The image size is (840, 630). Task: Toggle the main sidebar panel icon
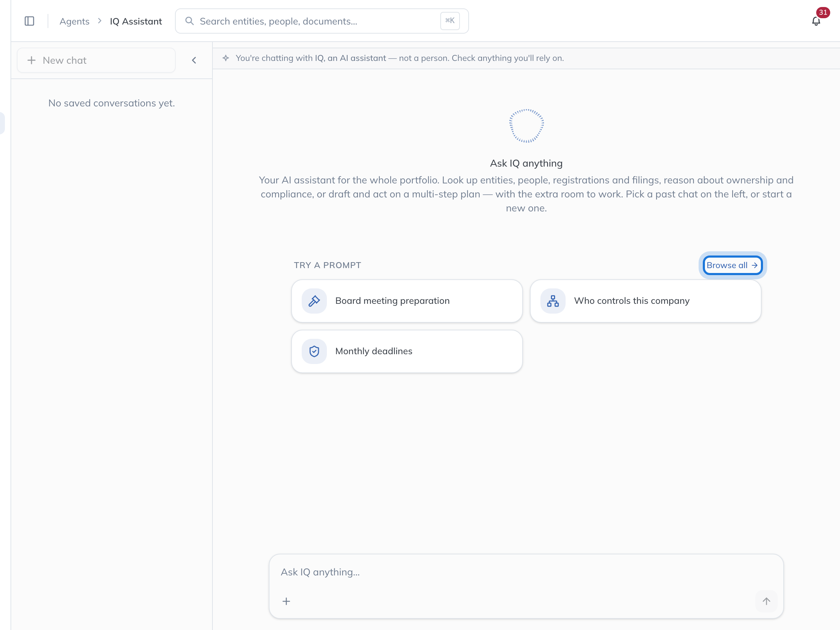point(29,21)
